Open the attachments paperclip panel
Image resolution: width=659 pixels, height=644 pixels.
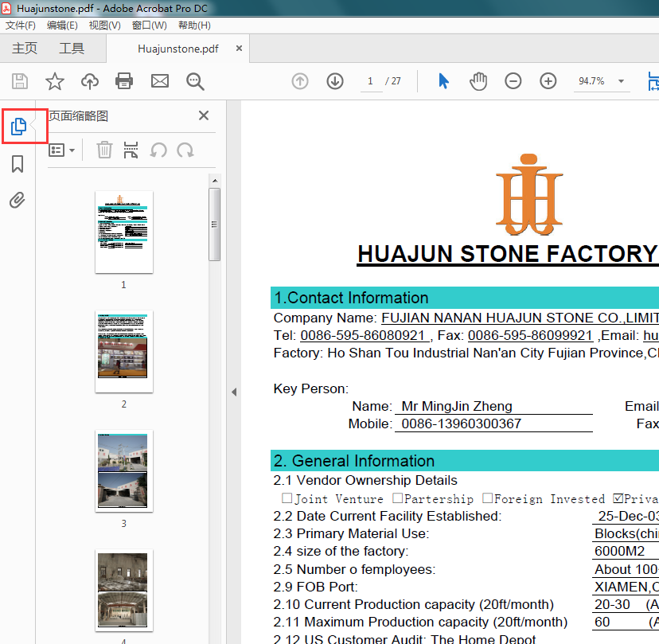[18, 200]
